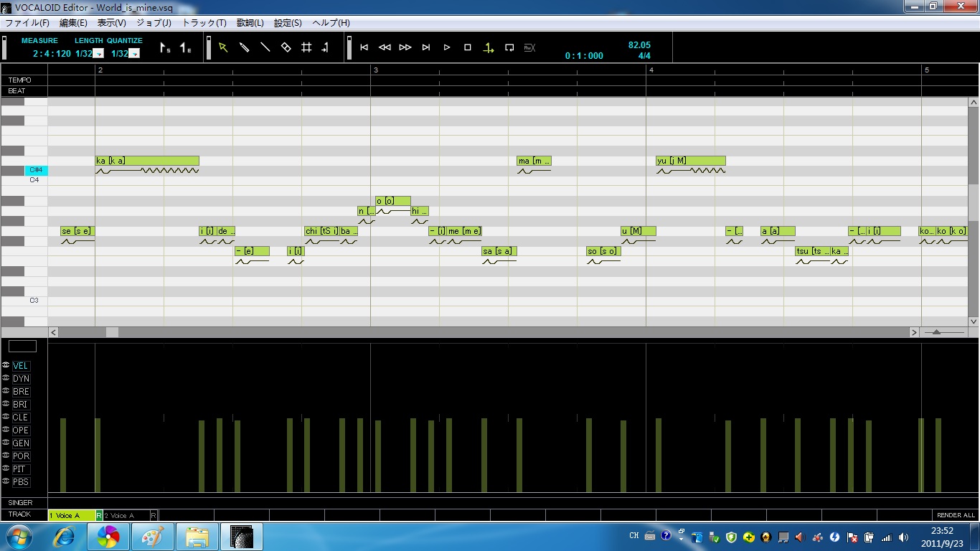Toggle the eye icon beside VEL

pos(6,365)
